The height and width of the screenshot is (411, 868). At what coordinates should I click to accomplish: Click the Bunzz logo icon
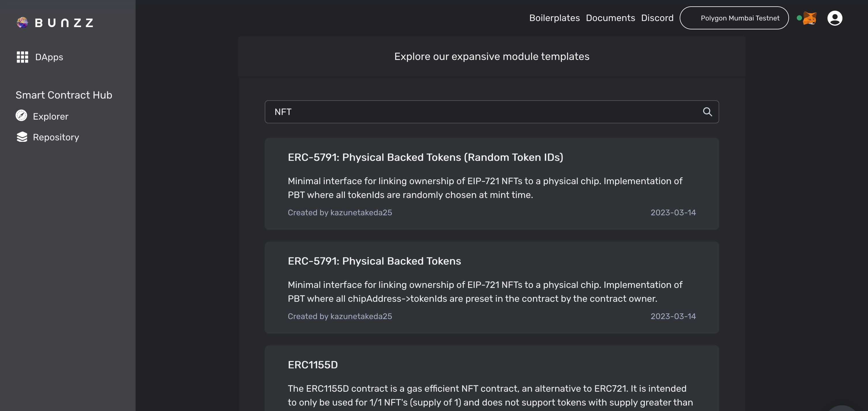coord(22,22)
